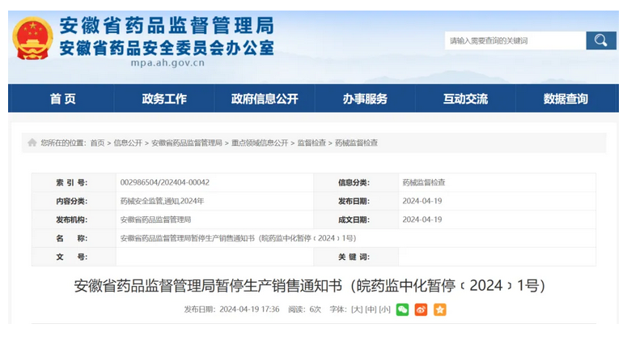This screenshot has width=644, height=341.
Task: Click the 信息分类 value 药械监督检查
Action: click(x=424, y=182)
